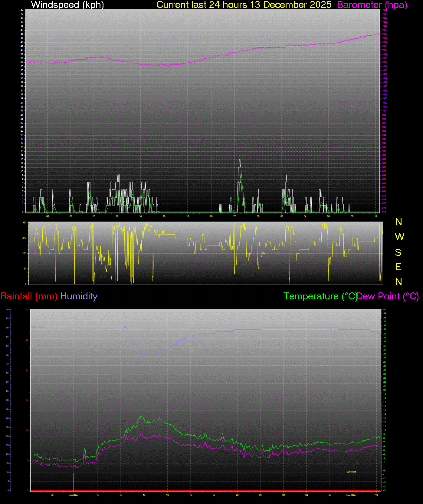Click the top "N" compass letter
Image resolution: width=423 pixels, height=504 pixels.
(398, 222)
